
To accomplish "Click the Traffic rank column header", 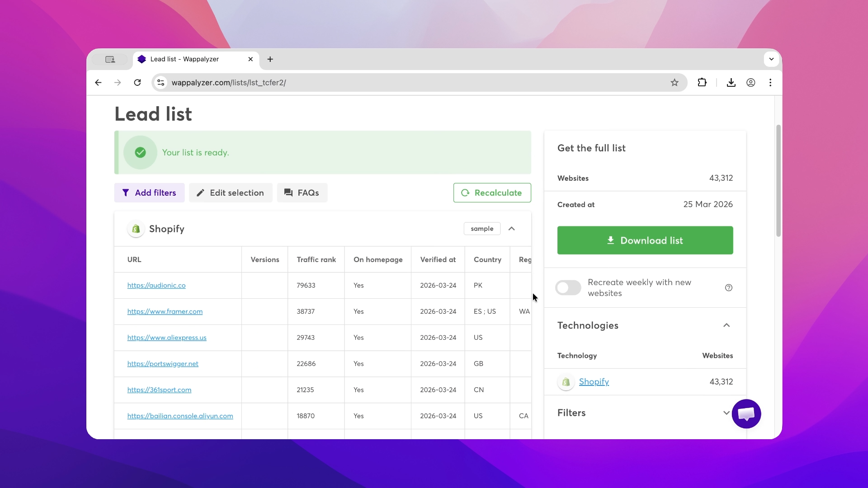I will (316, 260).
